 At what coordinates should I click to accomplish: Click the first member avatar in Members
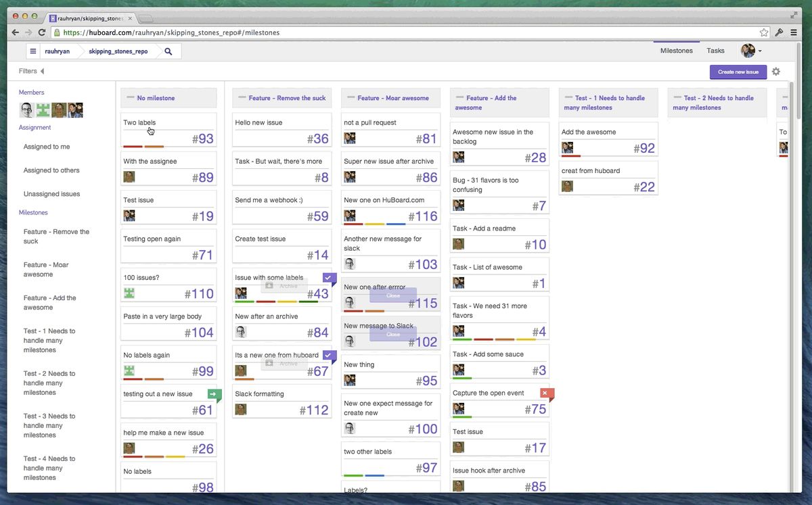click(26, 110)
